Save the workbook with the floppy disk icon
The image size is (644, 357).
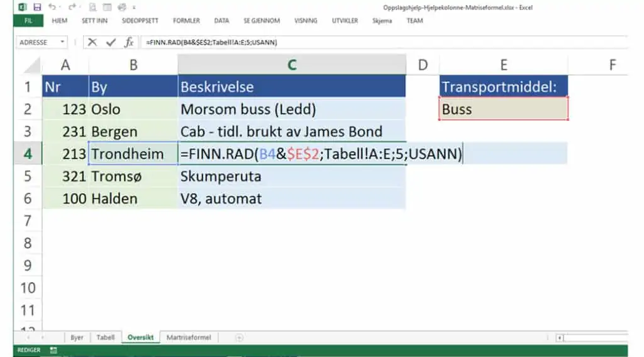(37, 7)
